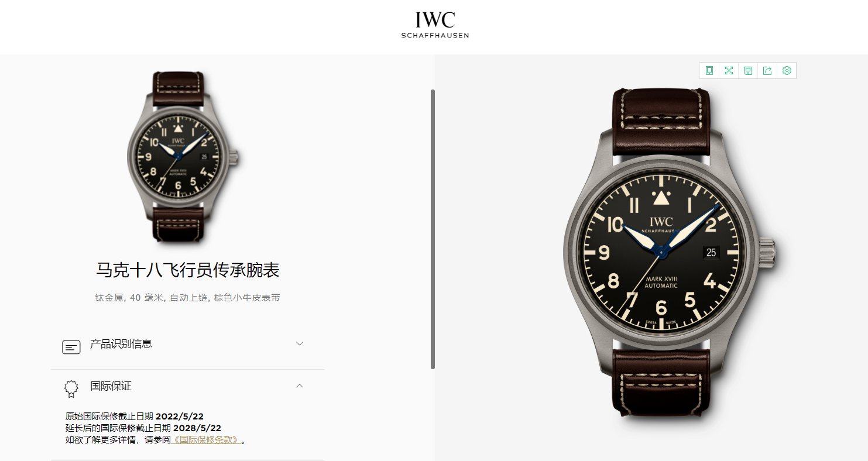
Task: Click the floppy disk save icon
Action: (x=748, y=71)
